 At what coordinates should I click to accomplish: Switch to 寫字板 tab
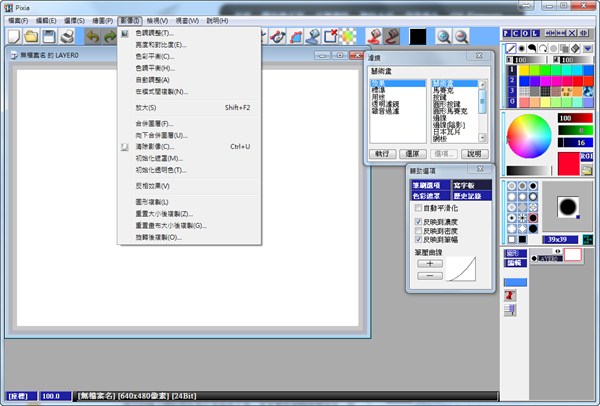pyautogui.click(x=472, y=185)
